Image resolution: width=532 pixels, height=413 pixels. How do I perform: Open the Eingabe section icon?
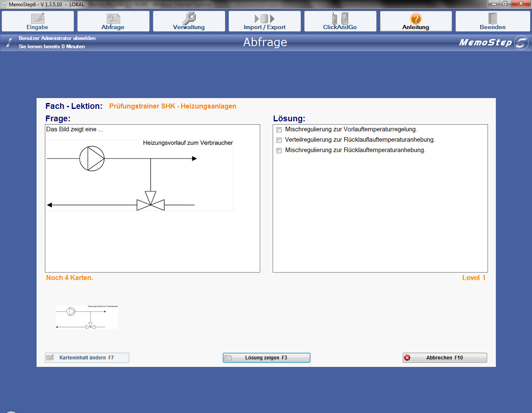38,19
